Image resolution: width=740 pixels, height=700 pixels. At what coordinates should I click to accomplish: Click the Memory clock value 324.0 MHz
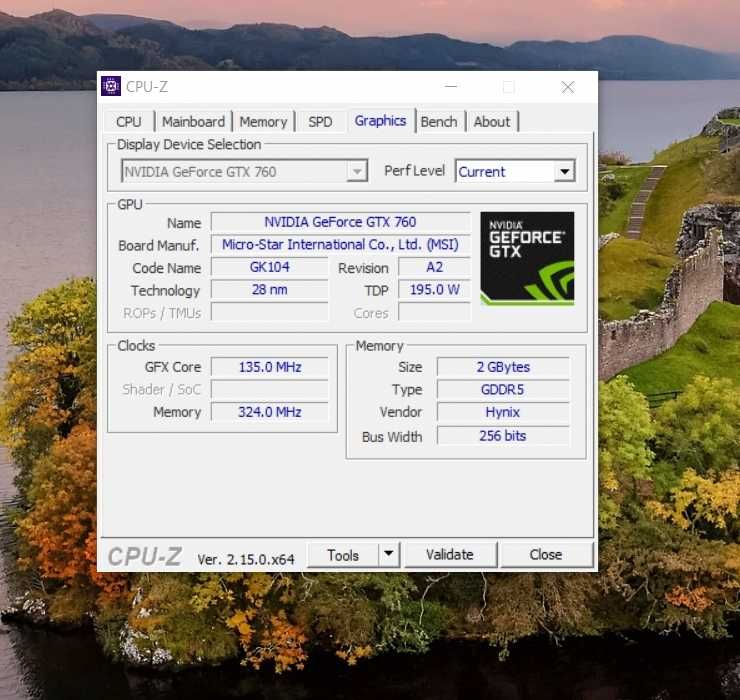(269, 412)
